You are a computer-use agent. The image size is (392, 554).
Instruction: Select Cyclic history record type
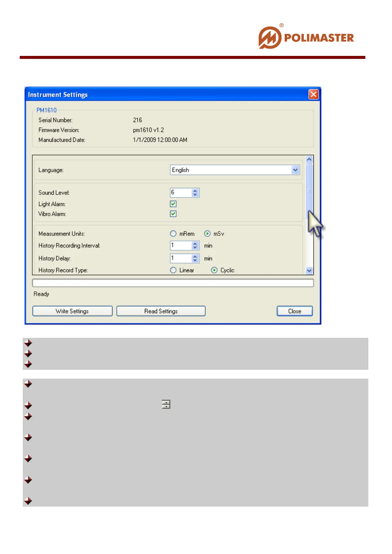[214, 270]
